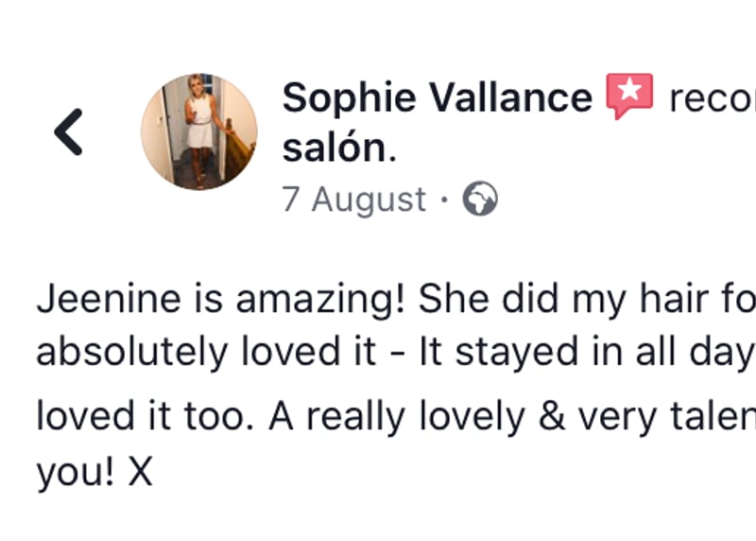Open Sophie Vallance's profile photo
This screenshot has height=541, width=756.
[198, 131]
